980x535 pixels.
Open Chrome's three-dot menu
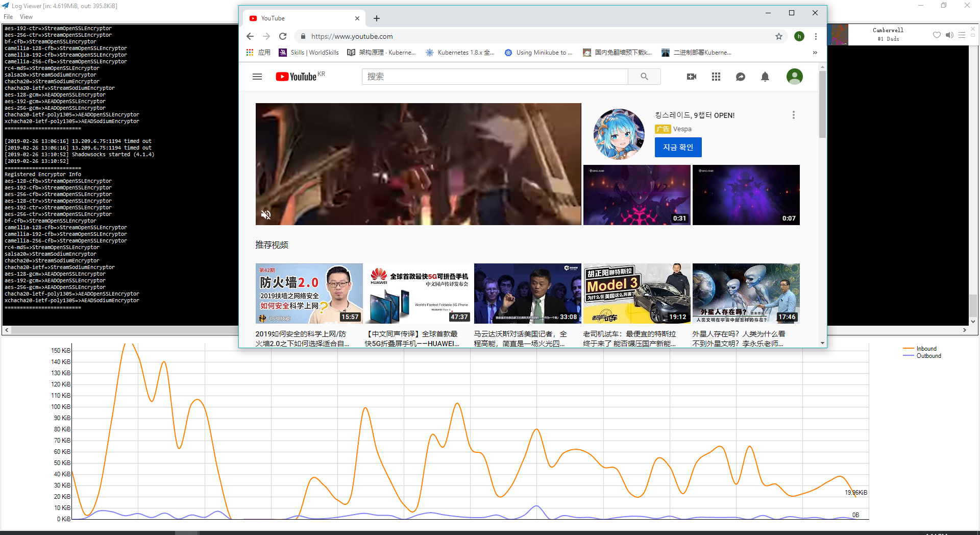[816, 36]
